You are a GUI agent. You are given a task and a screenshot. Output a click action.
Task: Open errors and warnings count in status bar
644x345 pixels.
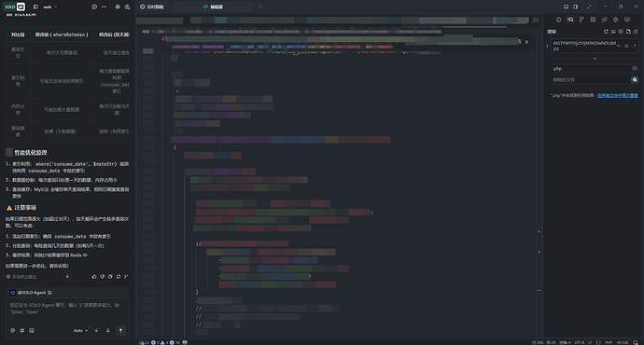[164, 342]
